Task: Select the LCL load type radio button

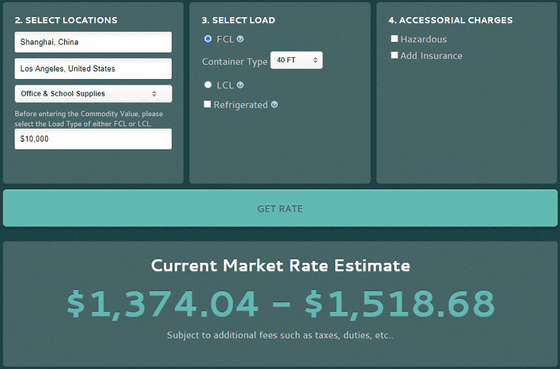Action: pyautogui.click(x=208, y=85)
